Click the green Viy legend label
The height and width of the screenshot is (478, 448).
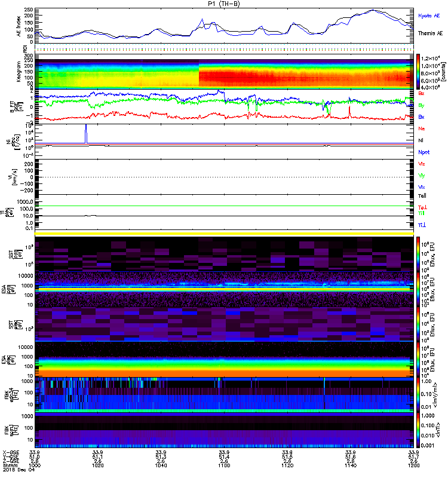421,176
